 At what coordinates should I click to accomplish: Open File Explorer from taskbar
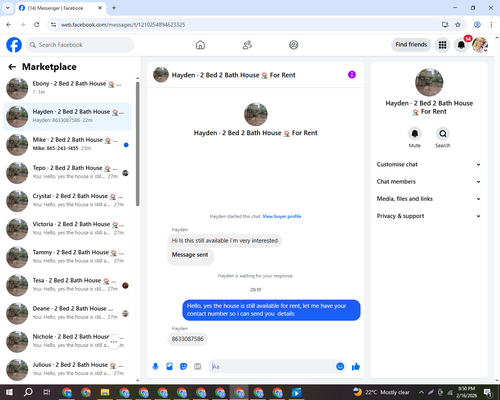105,392
